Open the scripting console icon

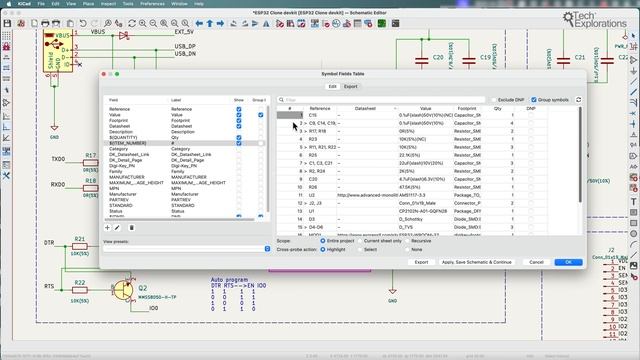point(395,24)
